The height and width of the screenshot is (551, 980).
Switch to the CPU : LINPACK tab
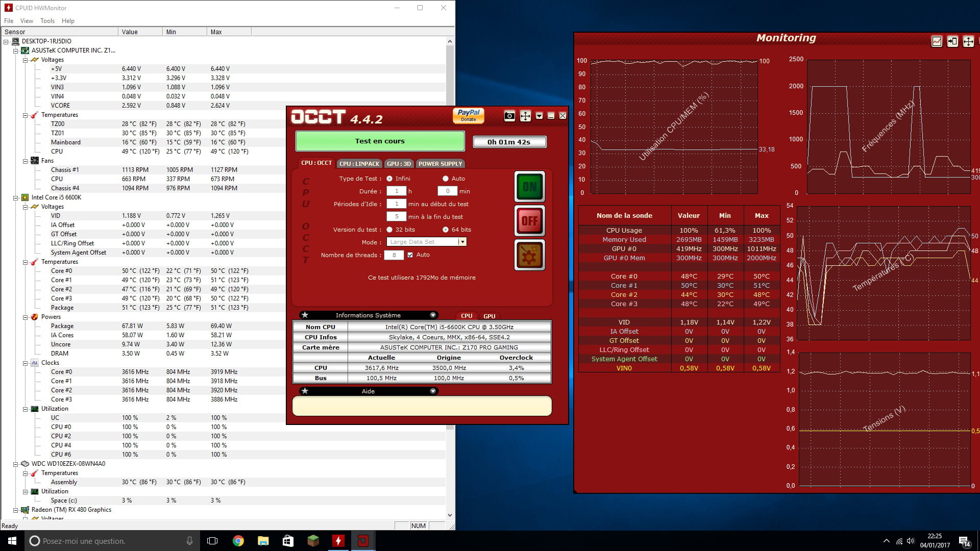(359, 164)
